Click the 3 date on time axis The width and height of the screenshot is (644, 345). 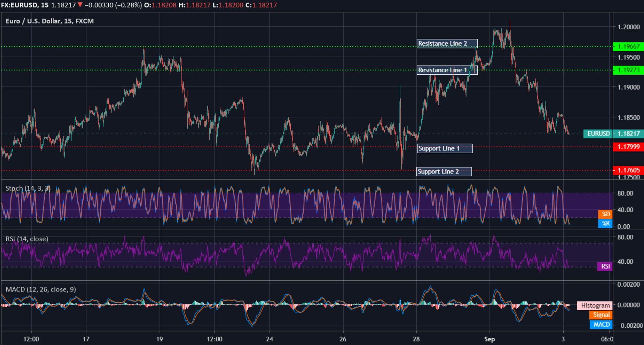point(563,339)
